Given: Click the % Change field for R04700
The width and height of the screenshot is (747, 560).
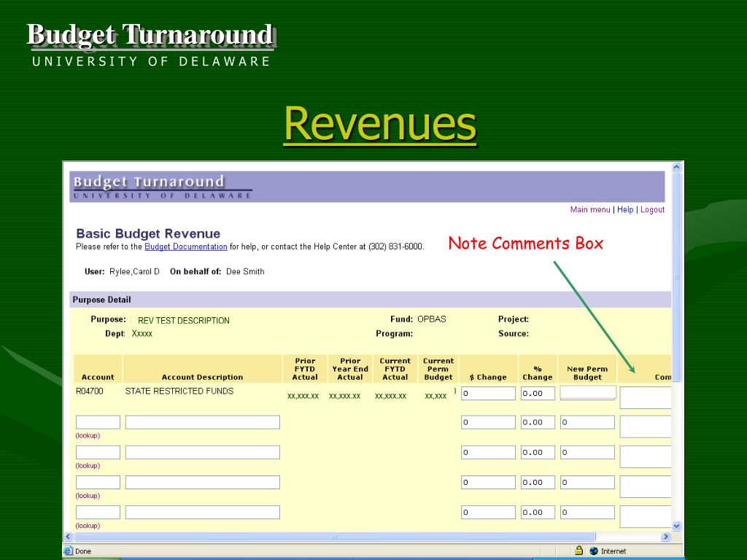Looking at the screenshot, I should (538, 393).
